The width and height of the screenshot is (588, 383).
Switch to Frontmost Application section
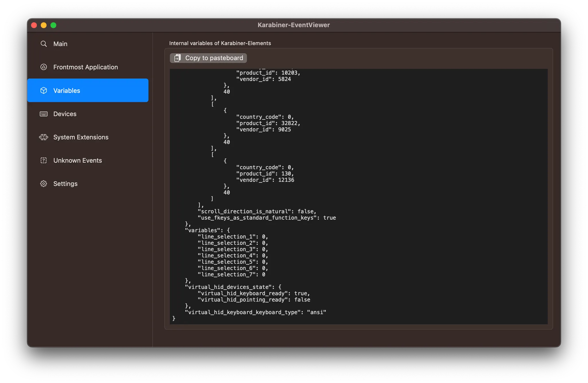[x=86, y=67]
